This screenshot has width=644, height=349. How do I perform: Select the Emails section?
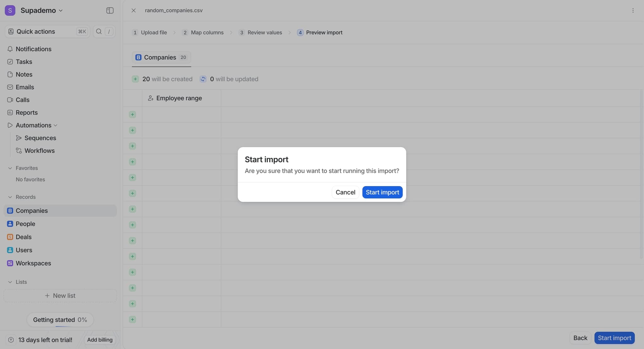click(x=25, y=87)
